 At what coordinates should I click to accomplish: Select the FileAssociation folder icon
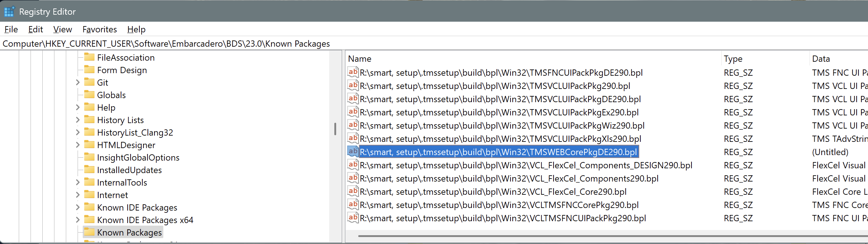click(89, 57)
